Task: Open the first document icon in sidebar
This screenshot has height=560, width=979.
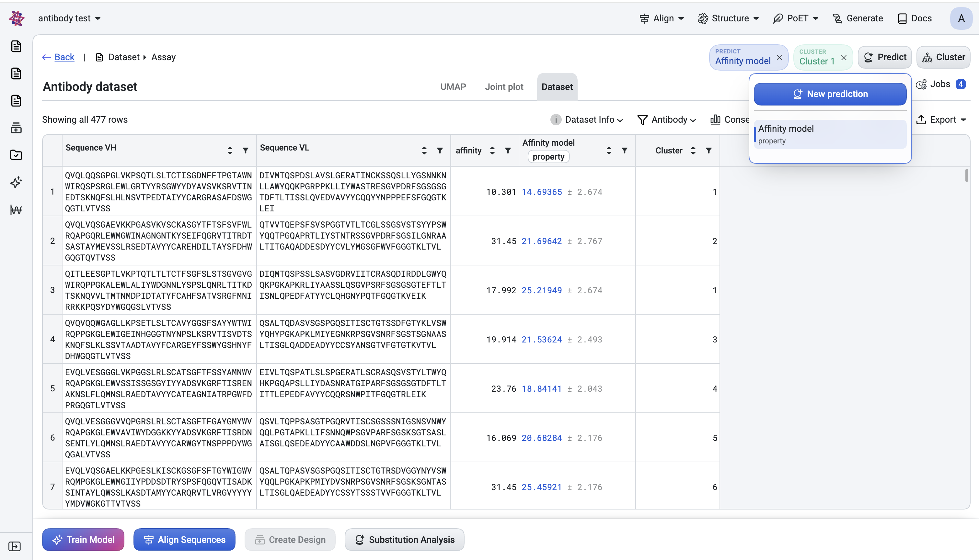Action: [x=16, y=46]
